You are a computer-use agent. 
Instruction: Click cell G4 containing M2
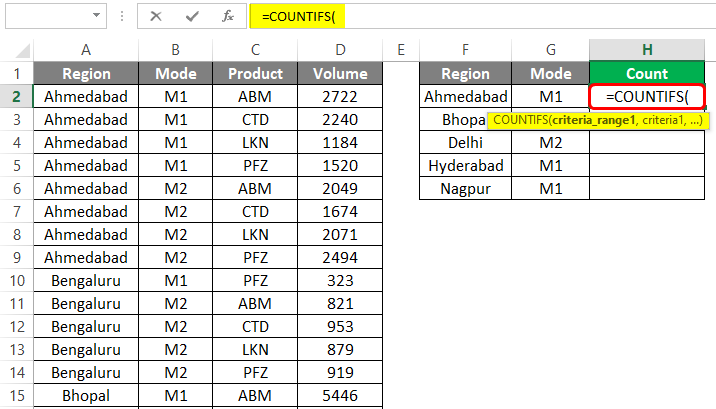pyautogui.click(x=550, y=142)
